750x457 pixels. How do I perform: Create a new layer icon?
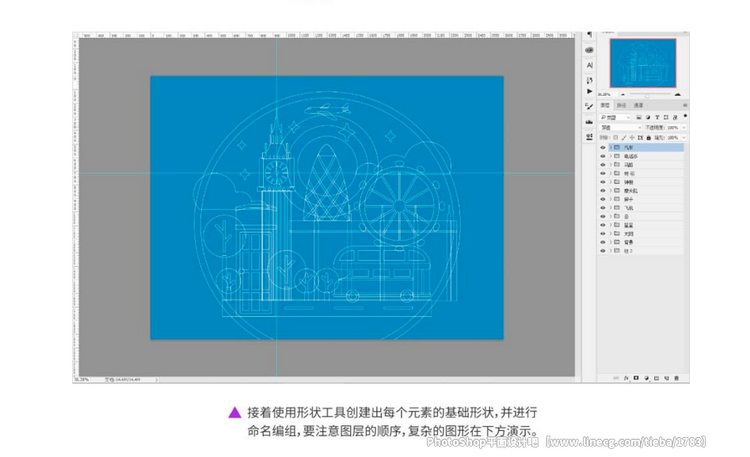(x=666, y=378)
